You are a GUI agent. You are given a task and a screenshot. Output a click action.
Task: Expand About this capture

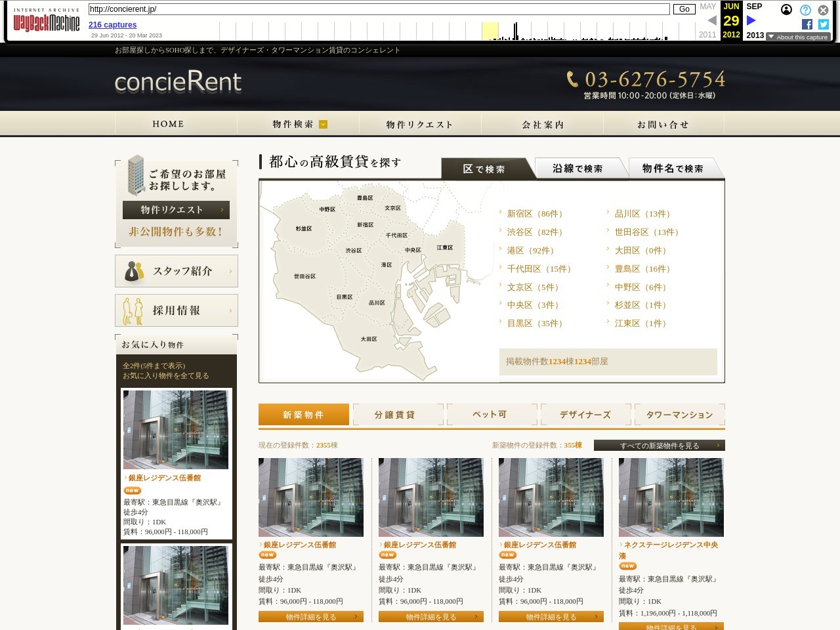[798, 37]
